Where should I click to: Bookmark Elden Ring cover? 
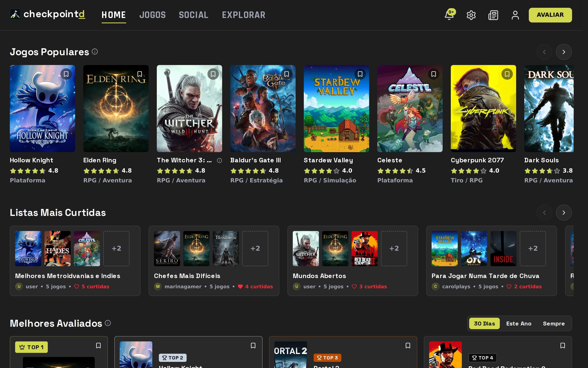139,74
